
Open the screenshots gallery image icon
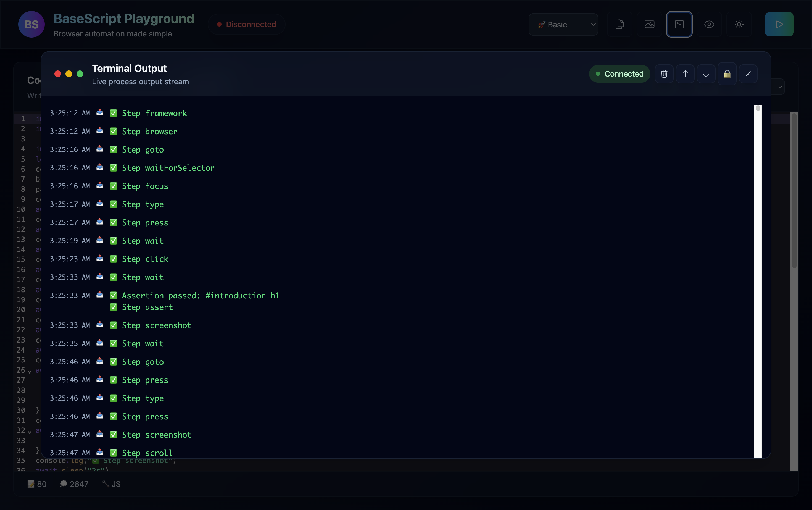(x=650, y=24)
